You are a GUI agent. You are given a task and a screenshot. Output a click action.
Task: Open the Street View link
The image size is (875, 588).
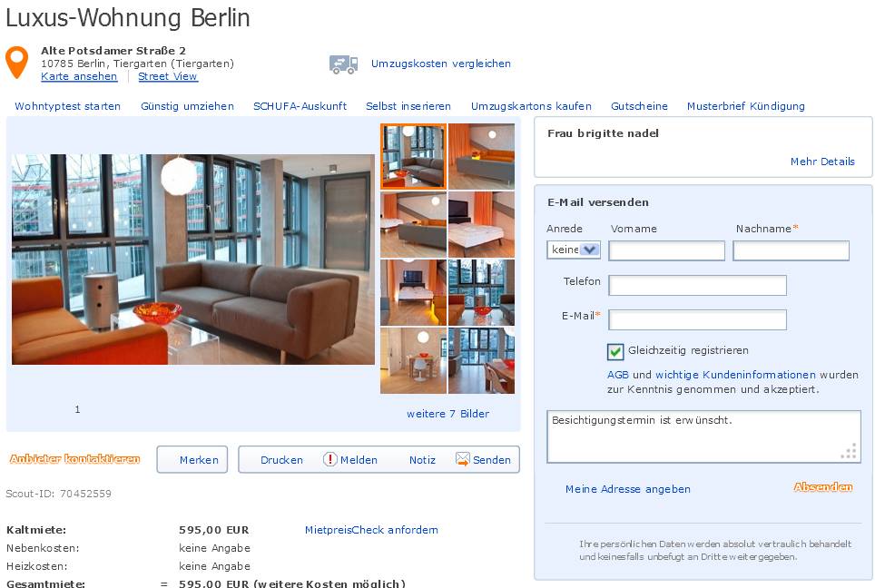pyautogui.click(x=168, y=76)
